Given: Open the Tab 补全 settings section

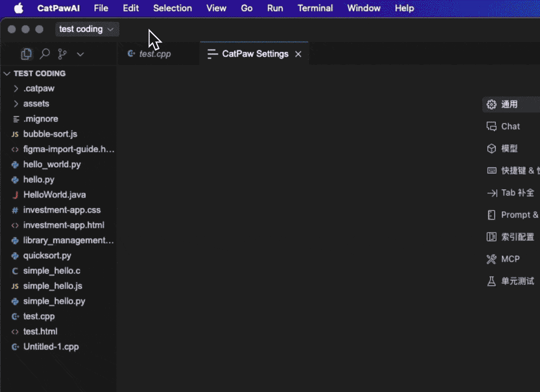Looking at the screenshot, I should 517,192.
